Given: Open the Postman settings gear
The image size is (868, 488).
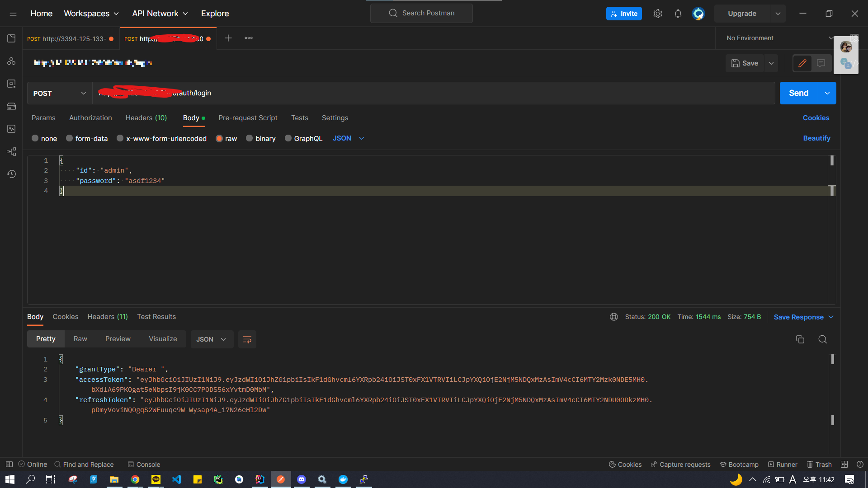Looking at the screenshot, I should tap(657, 14).
